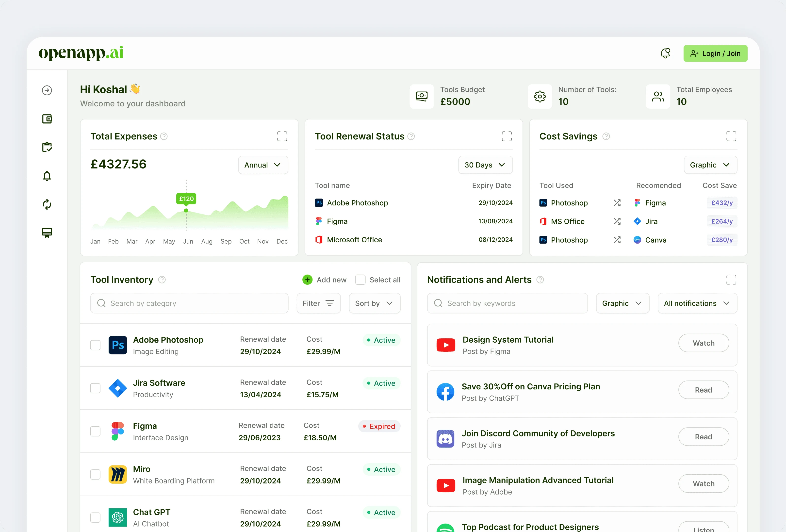Open the Annual period dropdown
Screen dimensions: 786x532
[x=263, y=165]
